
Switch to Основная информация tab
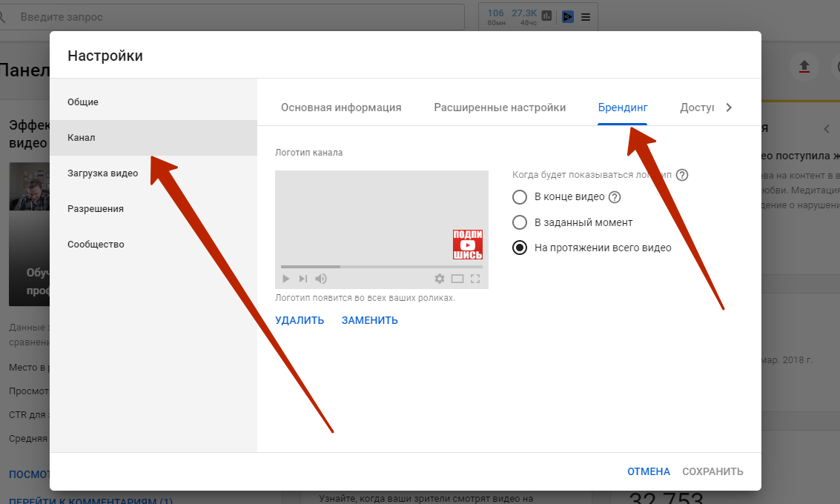coord(341,107)
